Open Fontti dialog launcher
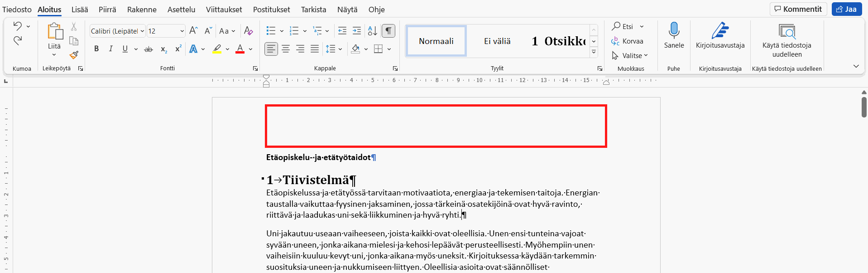Screen dimensions: 868x273 click(255, 68)
